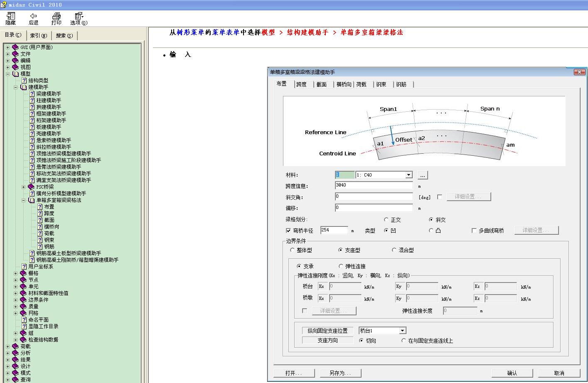Expand the 节点 tree node
This screenshot has width=588, height=383.
[x=15, y=280]
